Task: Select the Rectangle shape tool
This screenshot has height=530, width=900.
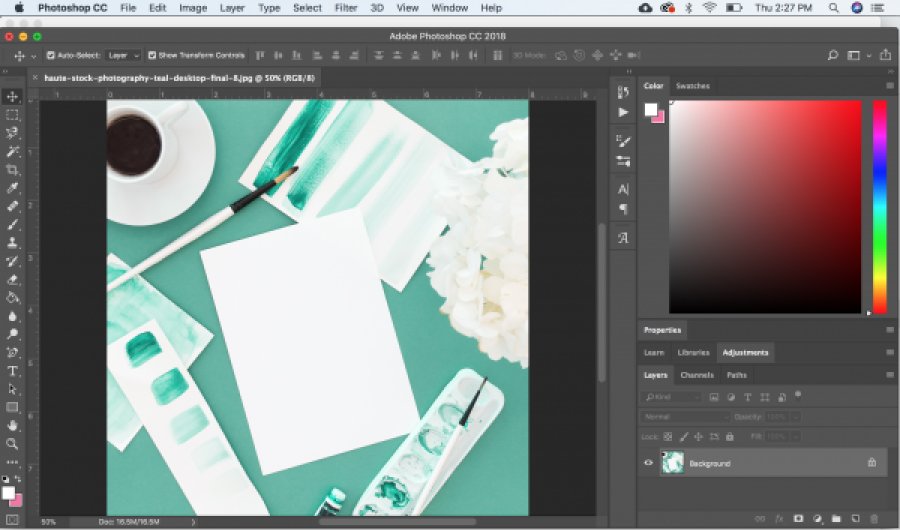Action: [x=12, y=408]
